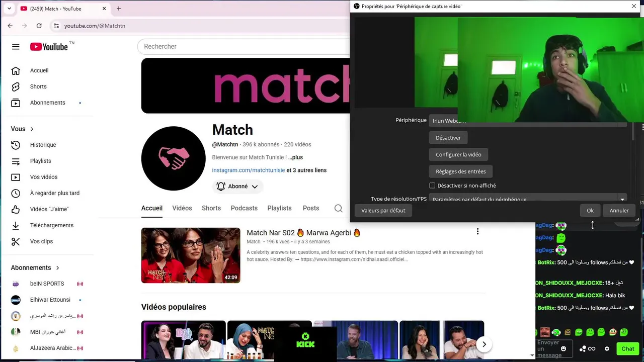Click the browser address bar URL
This screenshot has width=644, height=362.
tap(95, 26)
